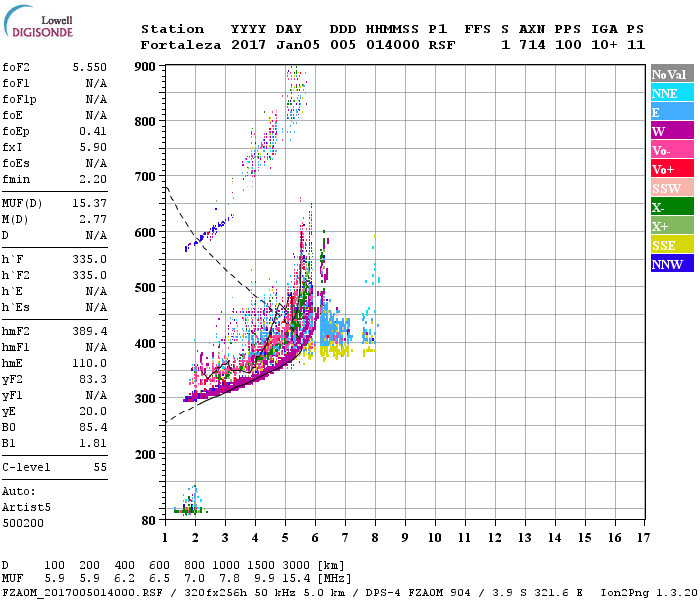
Task: Click the NNE cyan legend swatch
Action: (672, 93)
